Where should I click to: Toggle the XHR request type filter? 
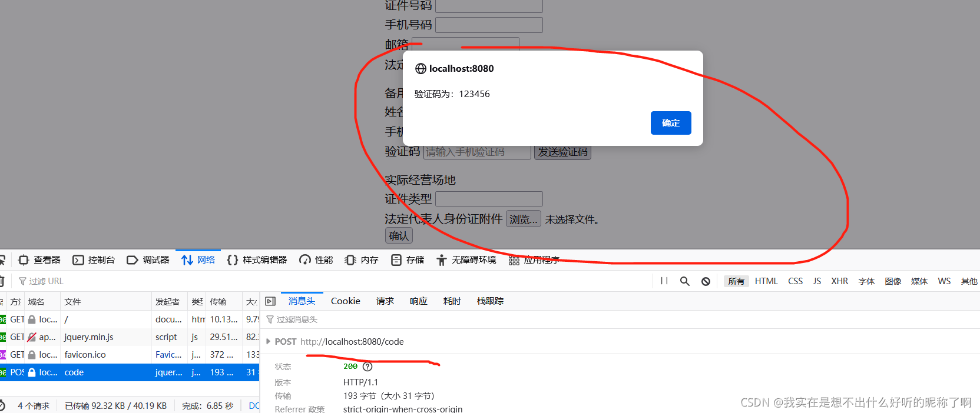pyautogui.click(x=839, y=281)
